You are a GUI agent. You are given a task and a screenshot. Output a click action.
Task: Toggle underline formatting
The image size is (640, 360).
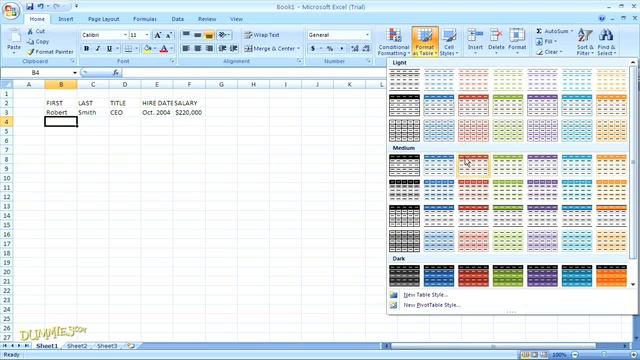109,49
